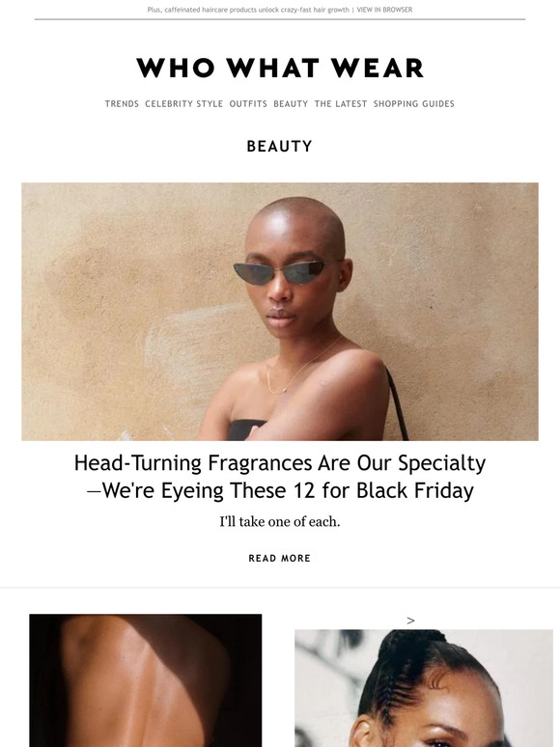560x747 pixels.
Task: Select The Latest navigation link
Action: pos(341,104)
